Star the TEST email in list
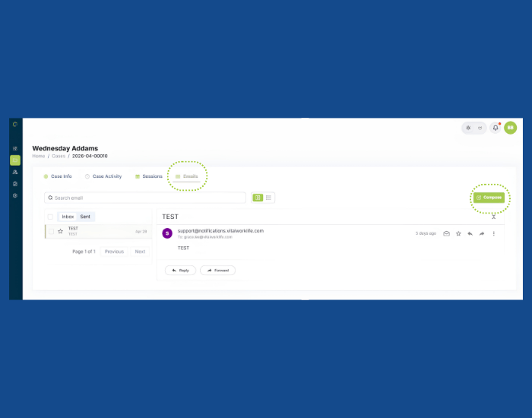Screen dimensions: 532x418 [x=60, y=231]
